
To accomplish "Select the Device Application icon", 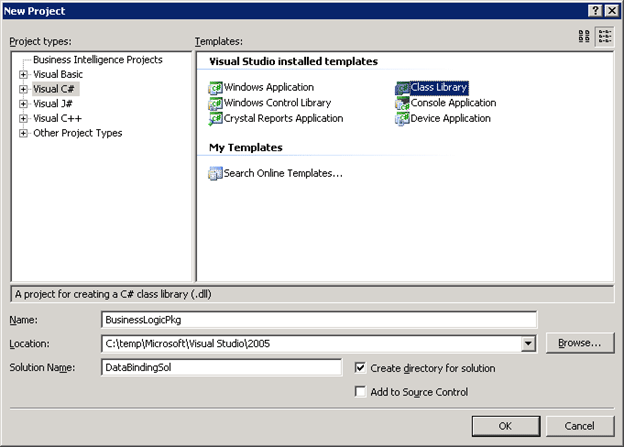I will coord(402,119).
